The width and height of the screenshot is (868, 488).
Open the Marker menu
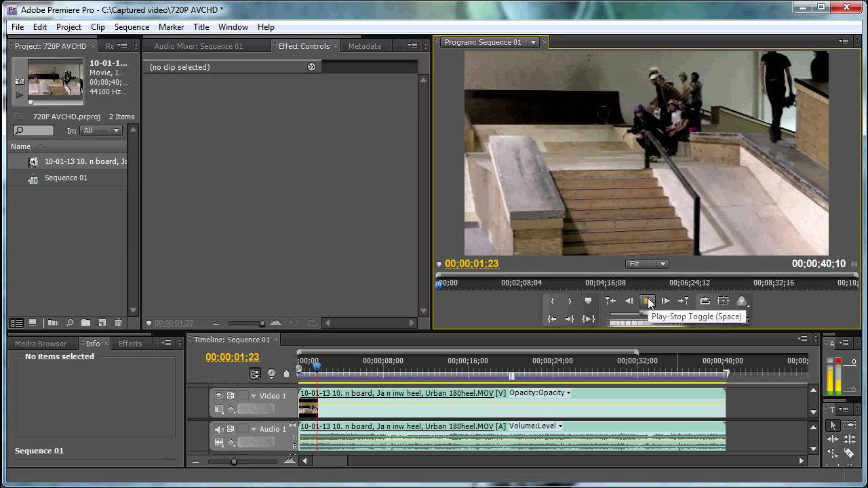(x=171, y=26)
